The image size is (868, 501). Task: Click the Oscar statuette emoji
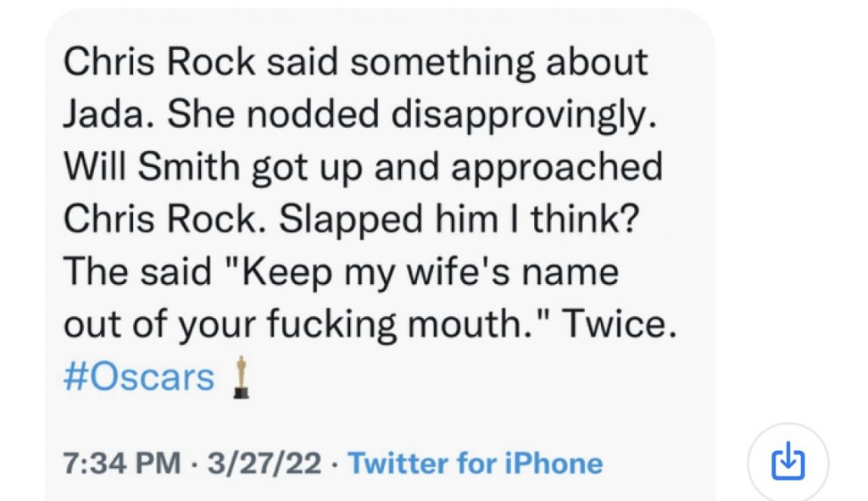click(x=242, y=377)
